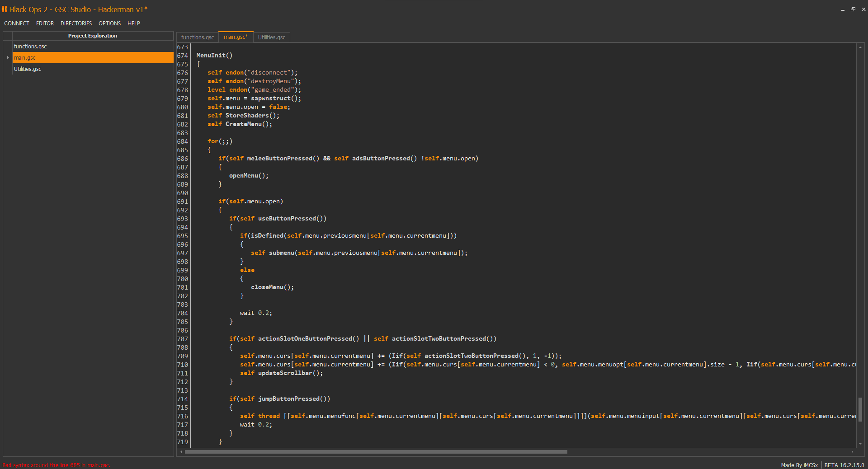Select functions.gsc in Project Exploration
868x469 pixels.
pos(30,47)
